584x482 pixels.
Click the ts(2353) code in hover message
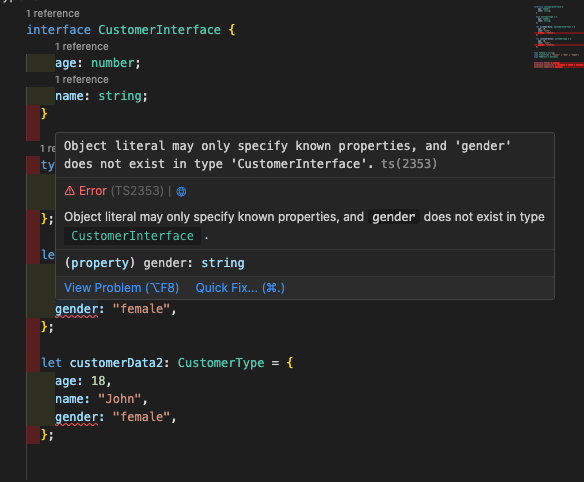(409, 164)
